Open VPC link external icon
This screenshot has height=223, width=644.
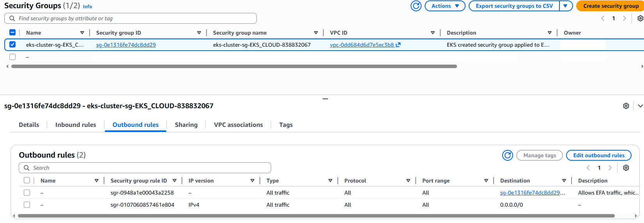(x=398, y=45)
